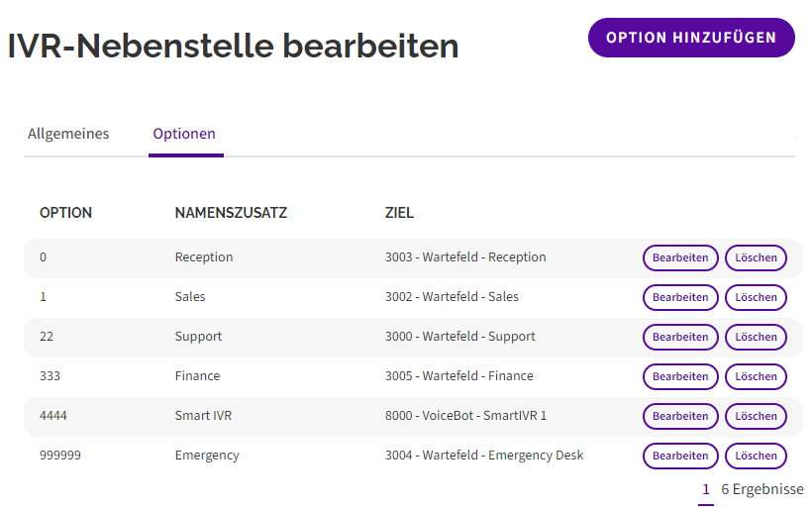Screen dimensions: 812x510
Task: Remove the Finance option 333
Action: pyautogui.click(x=756, y=376)
